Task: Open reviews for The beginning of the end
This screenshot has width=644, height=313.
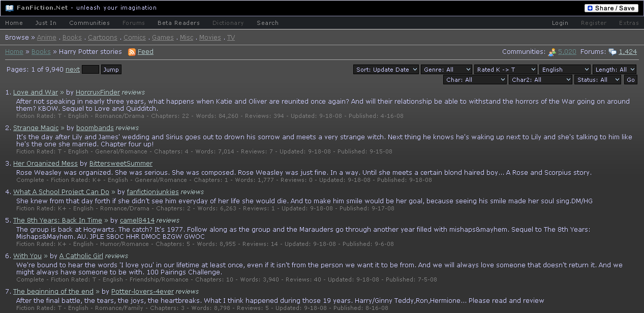Action: pos(187,292)
